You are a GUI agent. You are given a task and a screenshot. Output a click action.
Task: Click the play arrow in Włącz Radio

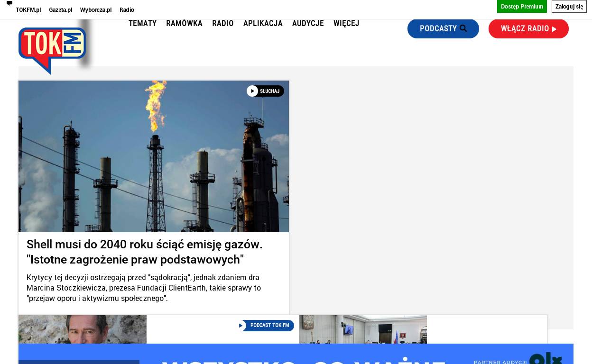(x=554, y=29)
